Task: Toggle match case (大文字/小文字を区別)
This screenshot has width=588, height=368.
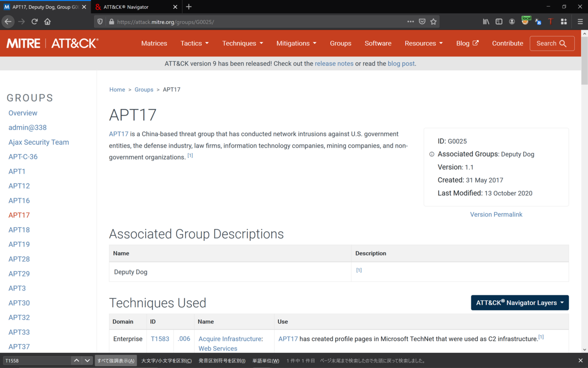Action: pyautogui.click(x=167, y=361)
